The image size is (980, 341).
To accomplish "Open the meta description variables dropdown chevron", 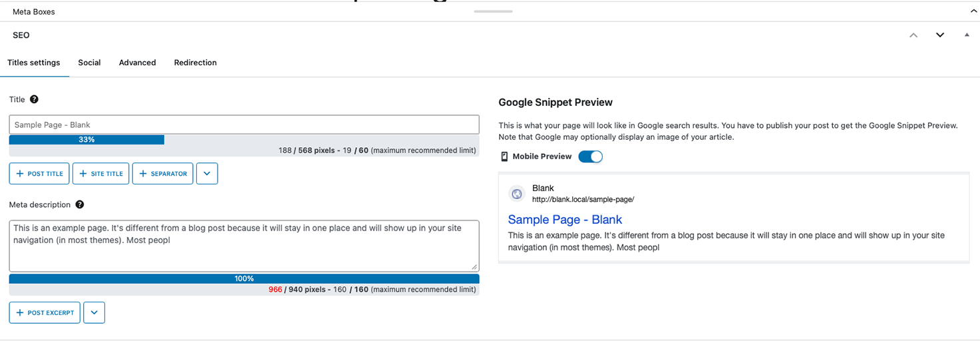I will click(94, 312).
